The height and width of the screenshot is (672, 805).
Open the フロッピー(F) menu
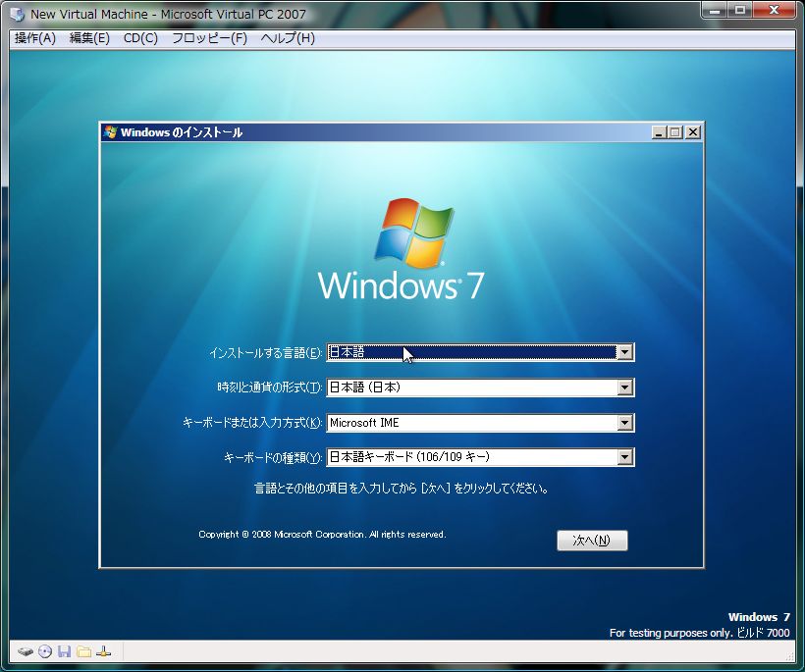[x=209, y=38]
